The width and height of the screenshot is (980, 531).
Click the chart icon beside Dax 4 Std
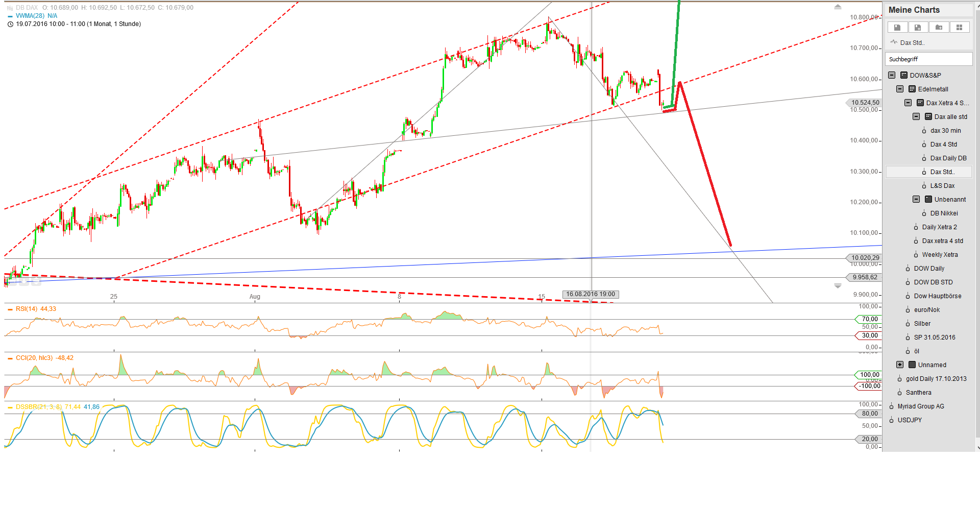pyautogui.click(x=924, y=144)
